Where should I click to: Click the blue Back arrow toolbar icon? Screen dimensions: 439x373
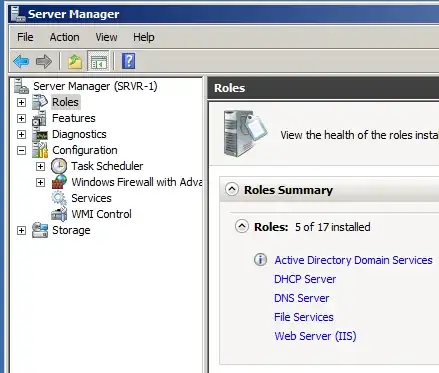click(21, 61)
